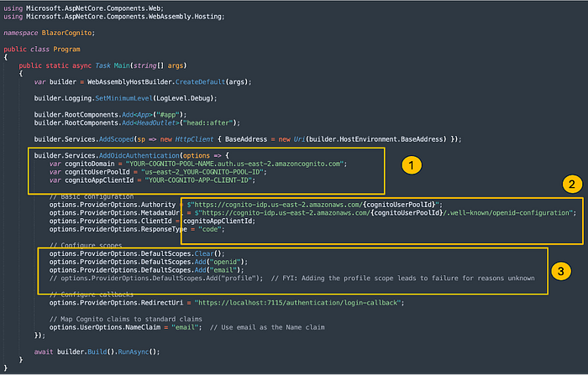Click the Add<HeadOutlet>("head::after") line

tap(137, 122)
